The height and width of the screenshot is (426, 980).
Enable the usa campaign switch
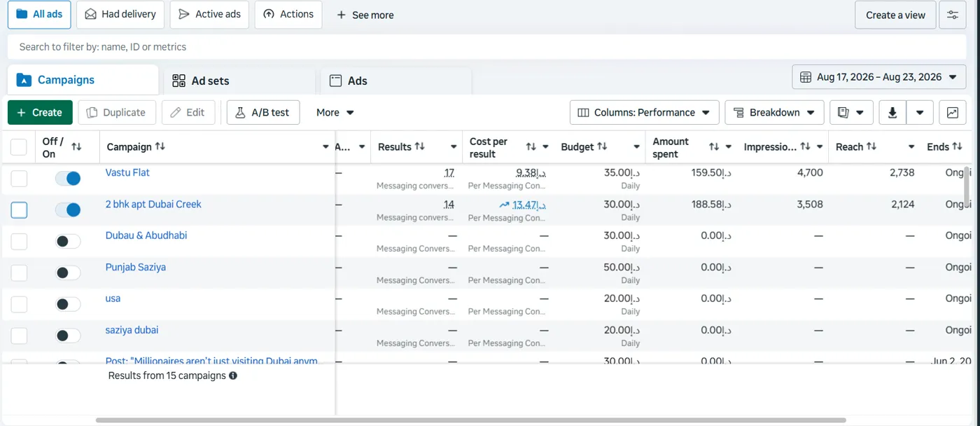coord(68,304)
